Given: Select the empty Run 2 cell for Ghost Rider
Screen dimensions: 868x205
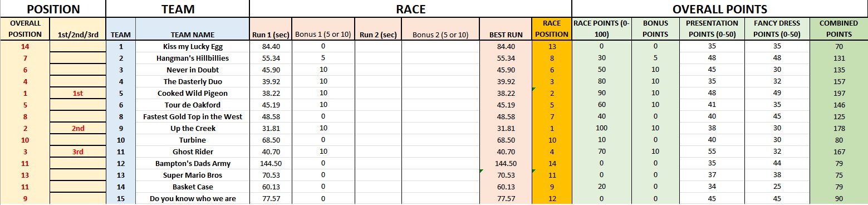Looking at the screenshot, I should point(378,152).
